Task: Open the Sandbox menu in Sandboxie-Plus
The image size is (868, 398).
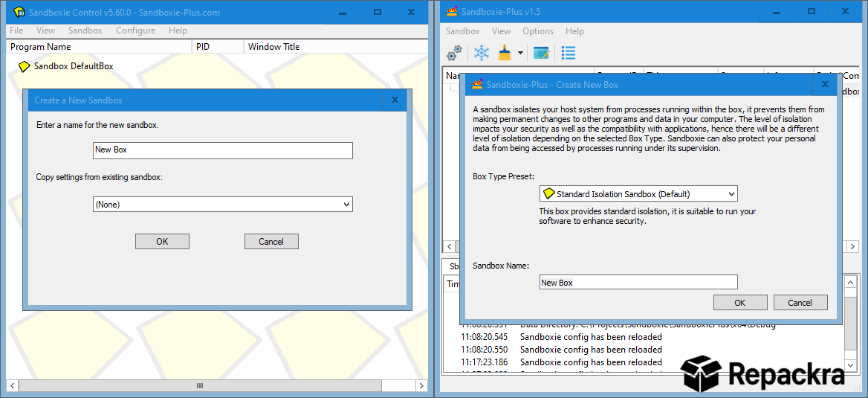Action: point(463,31)
